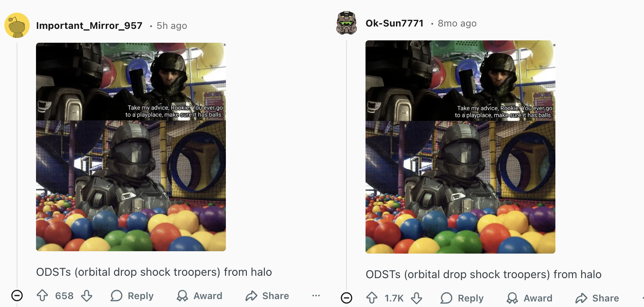This screenshot has width=644, height=307.
Task: Upvote the comment by Important_Mirror_957
Action: [42, 296]
